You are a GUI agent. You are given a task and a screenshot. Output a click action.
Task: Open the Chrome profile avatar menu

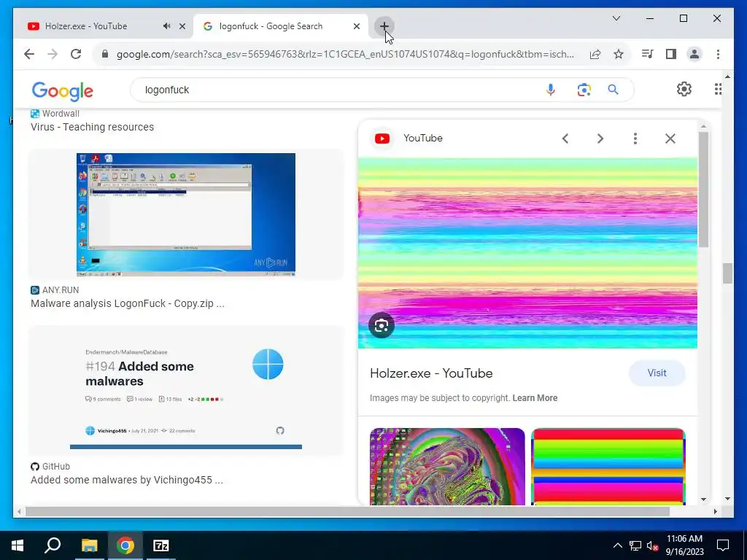tap(694, 54)
